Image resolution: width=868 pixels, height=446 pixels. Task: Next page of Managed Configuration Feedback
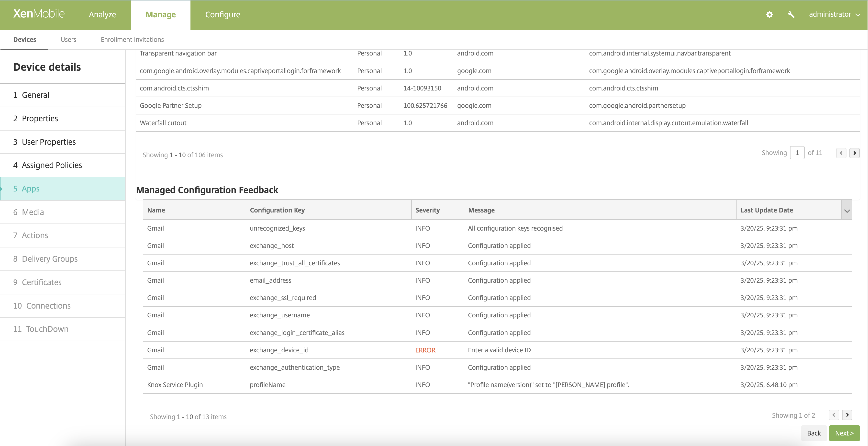[x=847, y=415]
